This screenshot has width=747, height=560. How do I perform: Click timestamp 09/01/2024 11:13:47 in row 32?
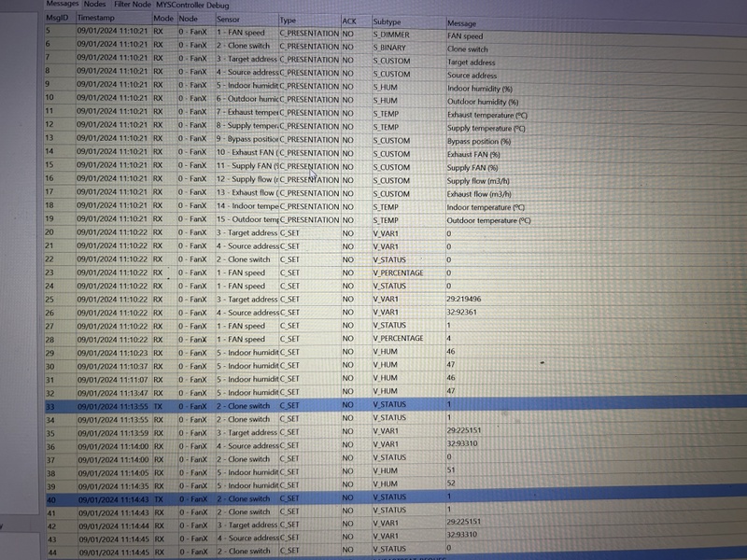[113, 393]
